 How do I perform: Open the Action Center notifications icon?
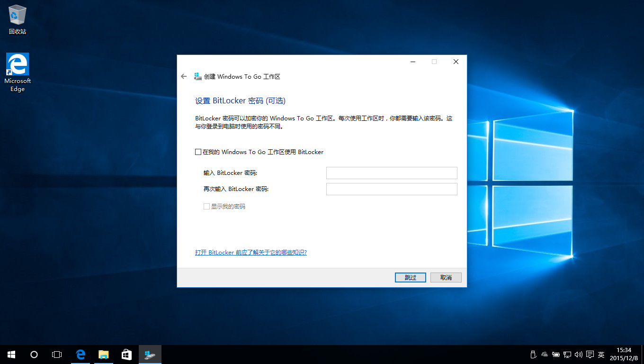[590, 355]
